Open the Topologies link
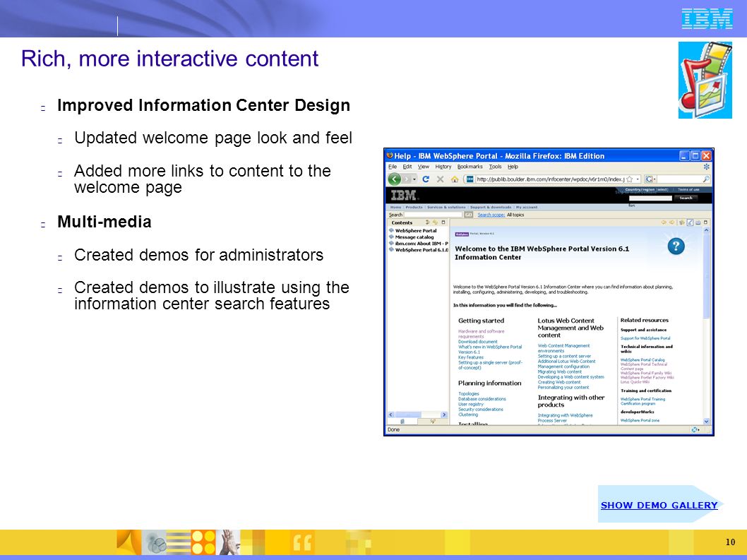The image size is (747, 560). tap(469, 393)
